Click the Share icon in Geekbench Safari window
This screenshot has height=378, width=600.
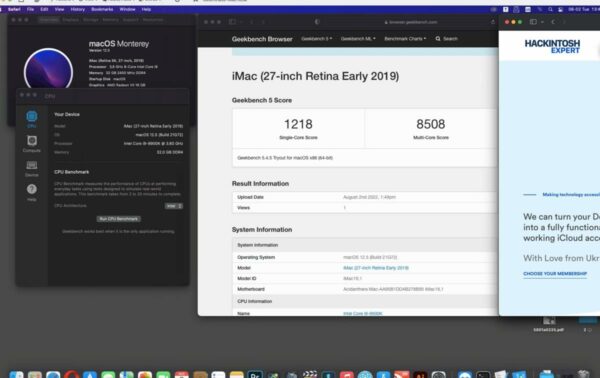tap(493, 22)
